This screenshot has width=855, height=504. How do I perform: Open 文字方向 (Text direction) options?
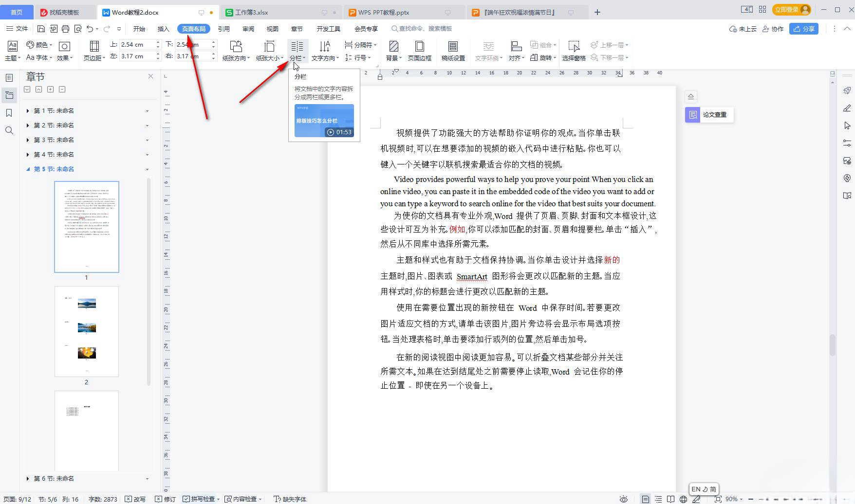tap(325, 51)
